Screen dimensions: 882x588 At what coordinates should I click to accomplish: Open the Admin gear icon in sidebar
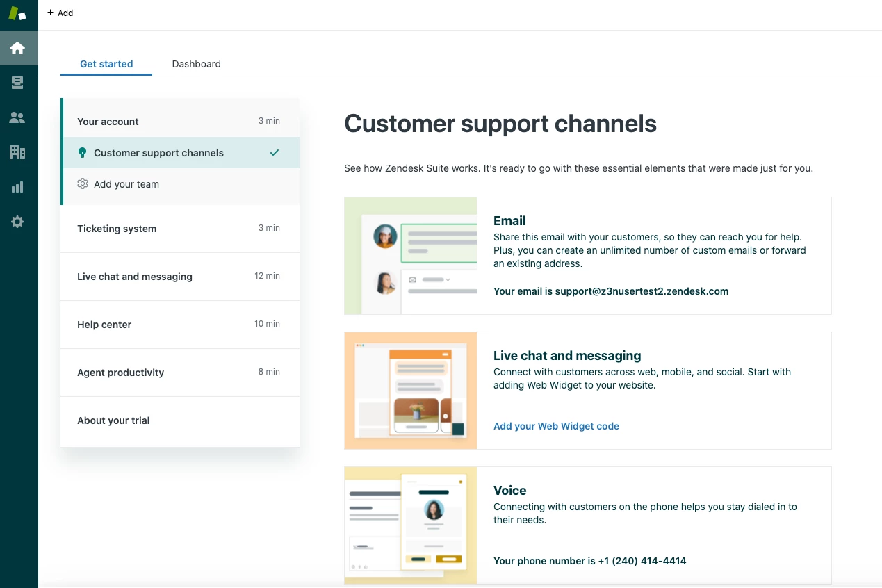17,222
